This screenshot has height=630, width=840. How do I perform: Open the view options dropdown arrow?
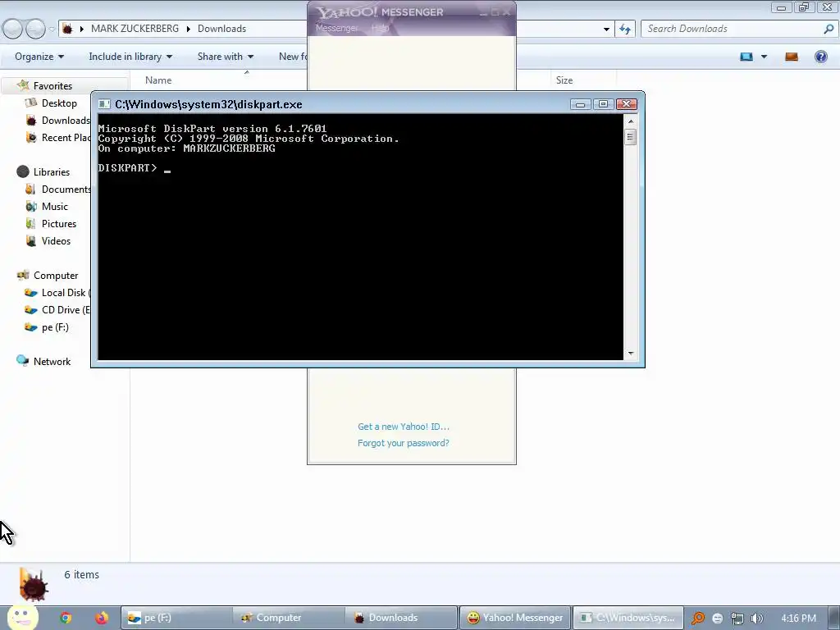coord(764,57)
